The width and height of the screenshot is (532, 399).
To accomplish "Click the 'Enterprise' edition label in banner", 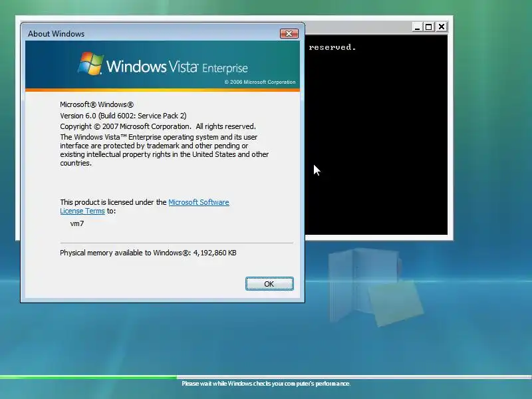I will 225,68.
